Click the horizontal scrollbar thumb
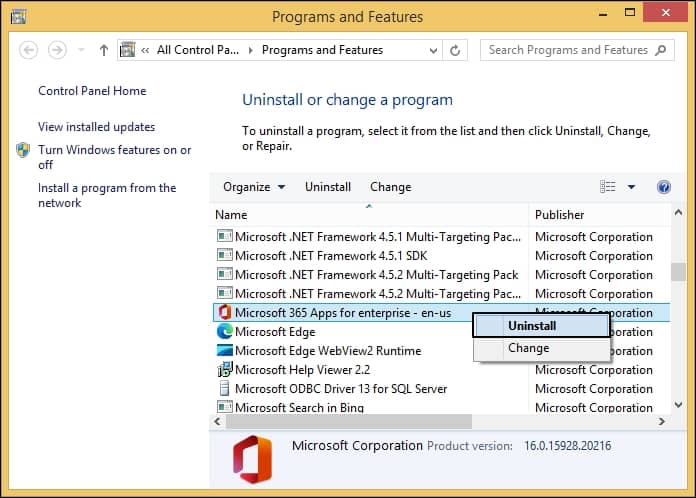The image size is (696, 498). point(349,422)
